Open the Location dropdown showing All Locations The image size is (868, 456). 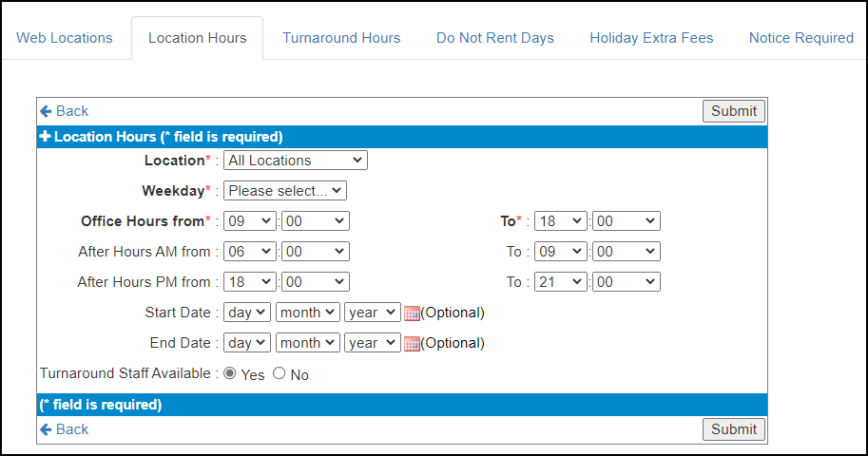click(x=295, y=161)
